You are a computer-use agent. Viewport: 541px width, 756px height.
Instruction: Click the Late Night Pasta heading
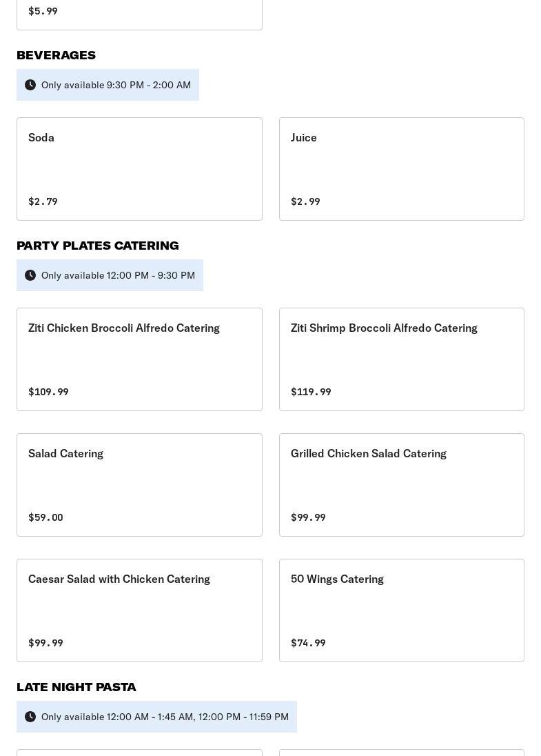pyautogui.click(x=76, y=687)
